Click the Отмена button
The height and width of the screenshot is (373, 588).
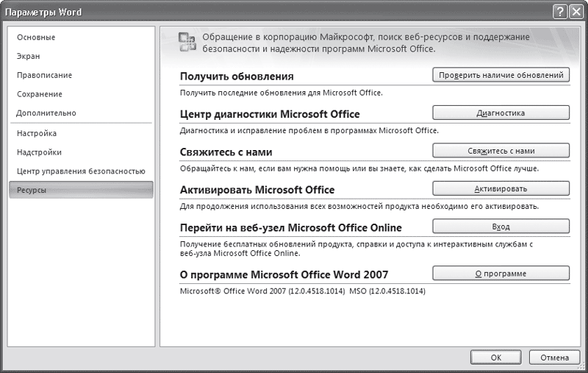[555, 358]
